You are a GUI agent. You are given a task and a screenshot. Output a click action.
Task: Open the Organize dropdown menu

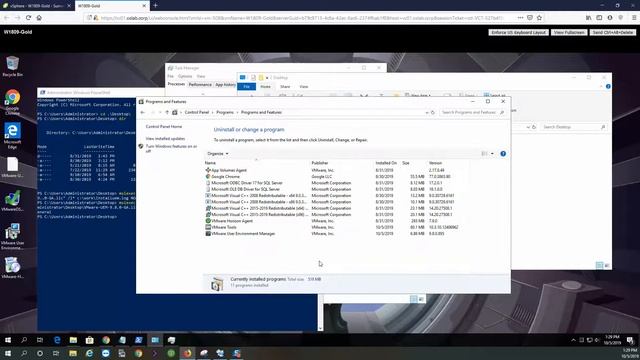[x=218, y=154]
